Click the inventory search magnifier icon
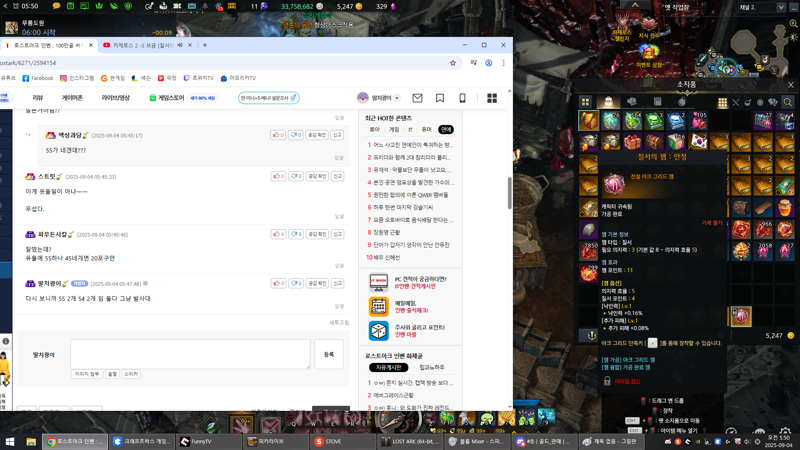 (788, 103)
